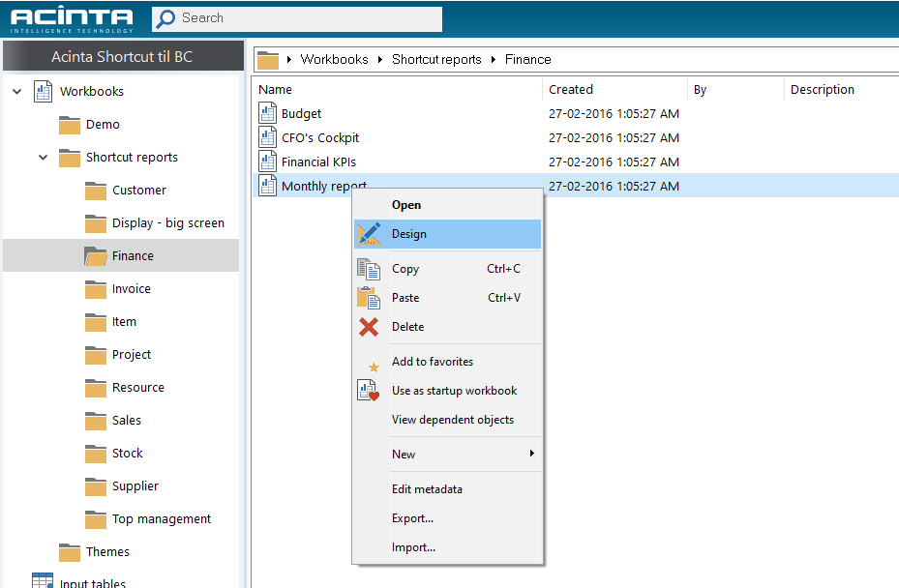The width and height of the screenshot is (899, 588).
Task: Expand the New submenu
Action: point(447,454)
